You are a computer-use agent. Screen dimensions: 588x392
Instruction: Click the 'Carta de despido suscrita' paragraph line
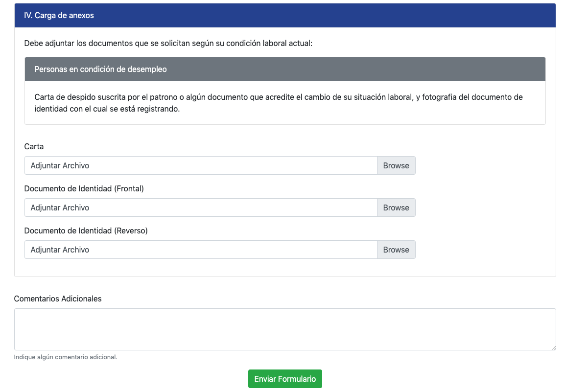[278, 97]
